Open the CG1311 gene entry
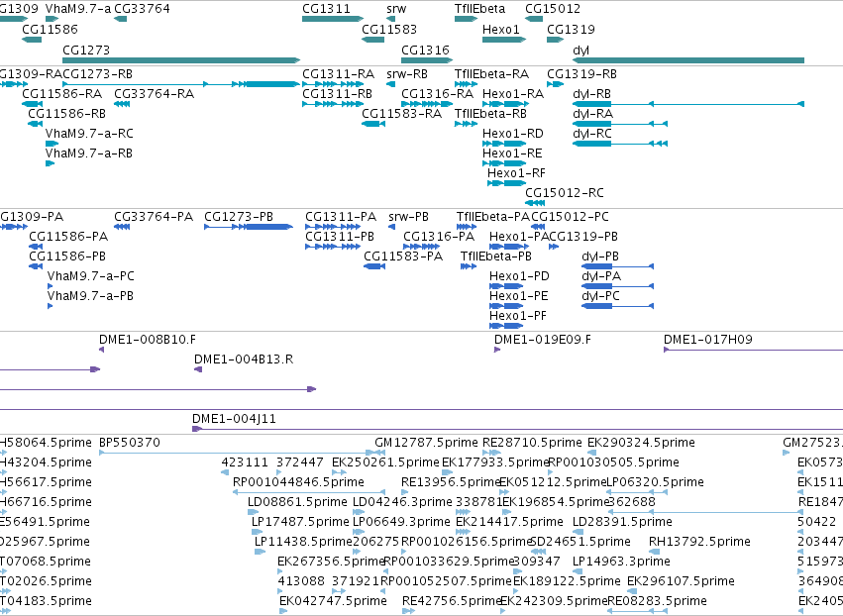 (326, 9)
